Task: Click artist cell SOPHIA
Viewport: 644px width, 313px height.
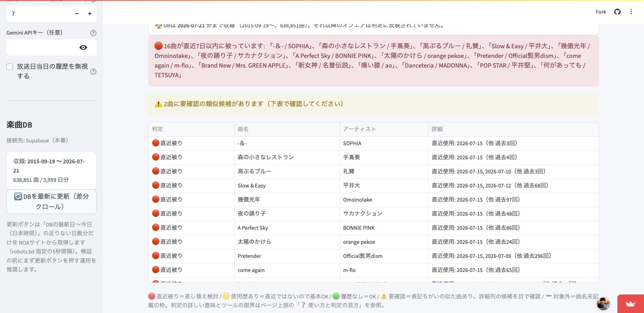Action: click(384, 143)
